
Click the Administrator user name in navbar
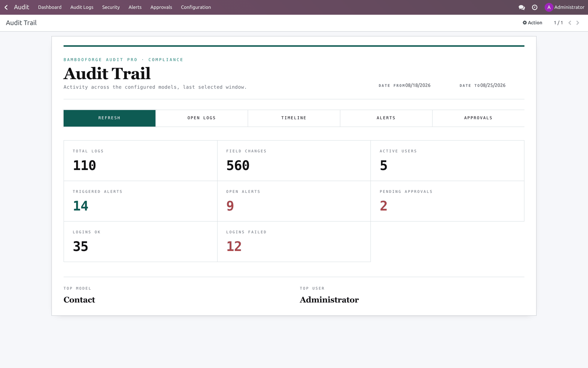(569, 7)
